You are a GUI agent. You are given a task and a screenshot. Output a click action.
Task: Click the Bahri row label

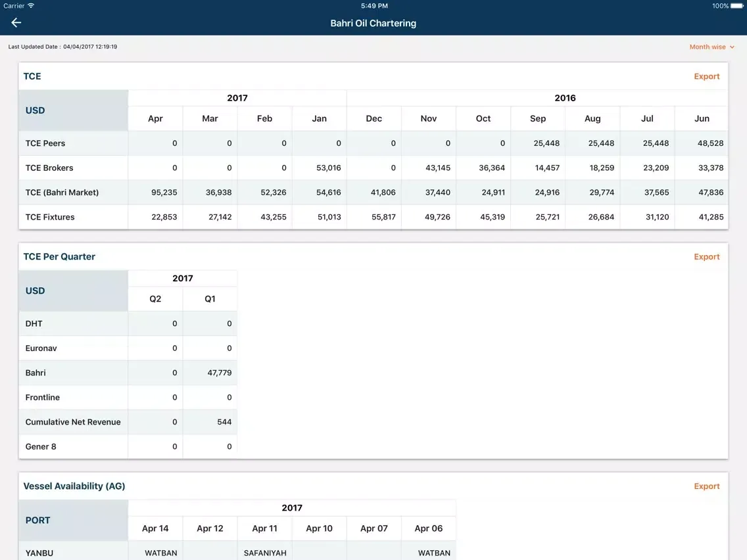tap(36, 373)
